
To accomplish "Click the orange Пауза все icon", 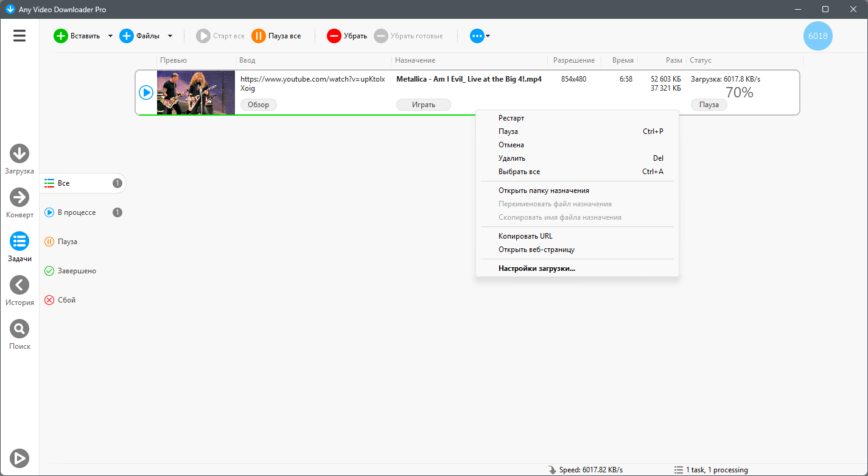I will 259,36.
